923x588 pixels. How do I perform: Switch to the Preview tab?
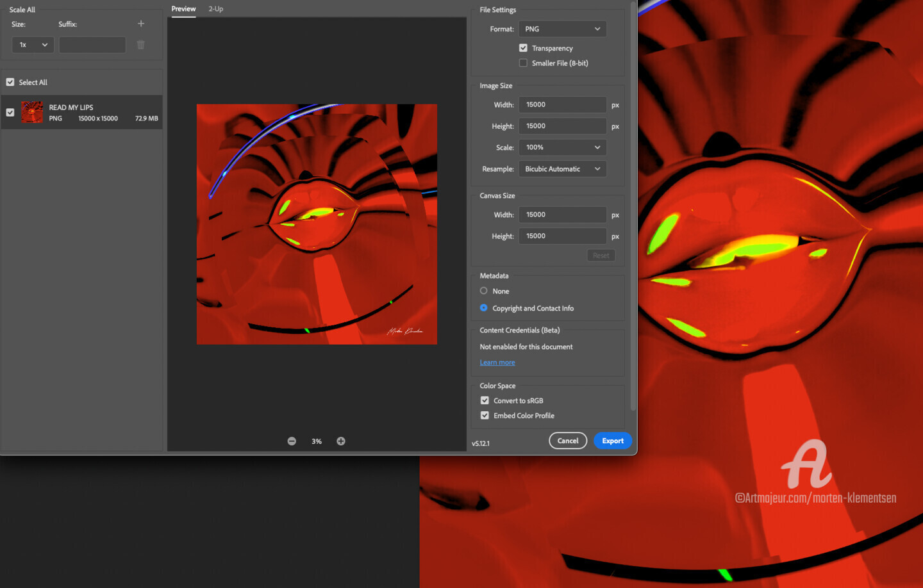click(x=183, y=9)
